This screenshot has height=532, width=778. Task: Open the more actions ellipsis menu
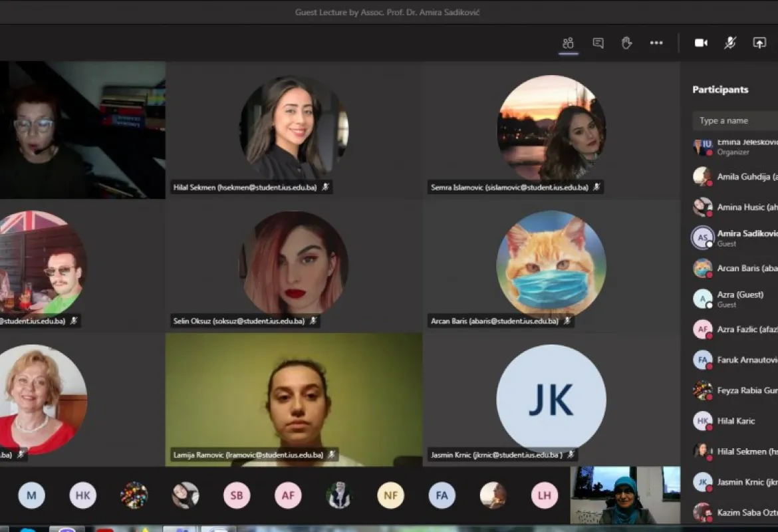[656, 43]
